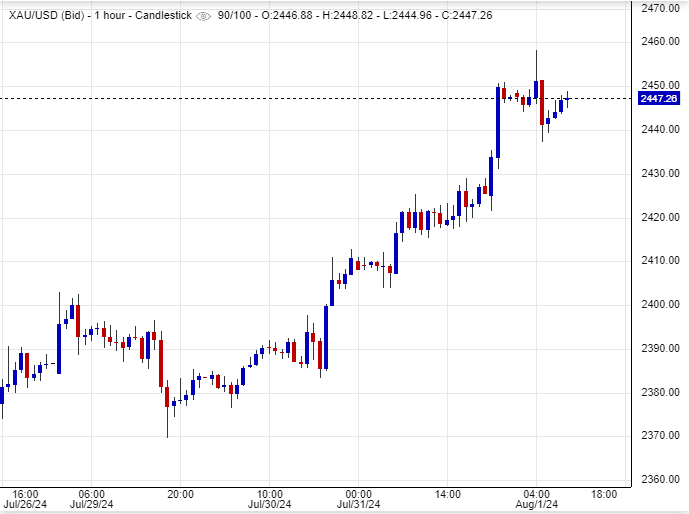This screenshot has width=689, height=514.
Task: Select the Jul/31/24 date on time axis
Action: (358, 506)
